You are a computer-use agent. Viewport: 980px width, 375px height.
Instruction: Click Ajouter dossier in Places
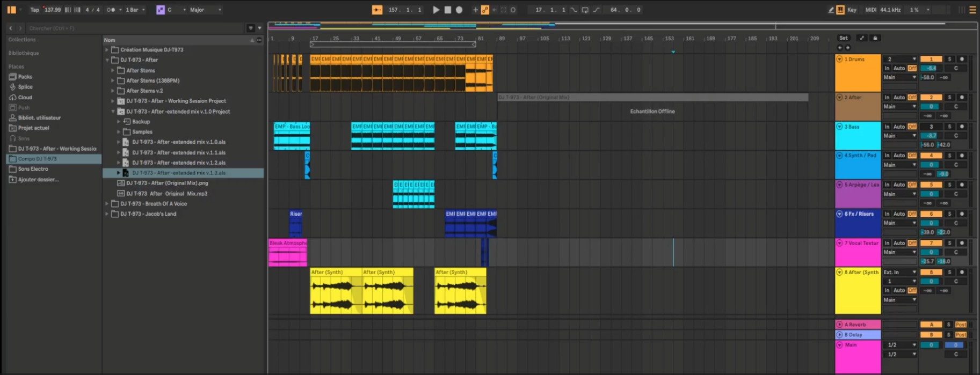point(38,179)
